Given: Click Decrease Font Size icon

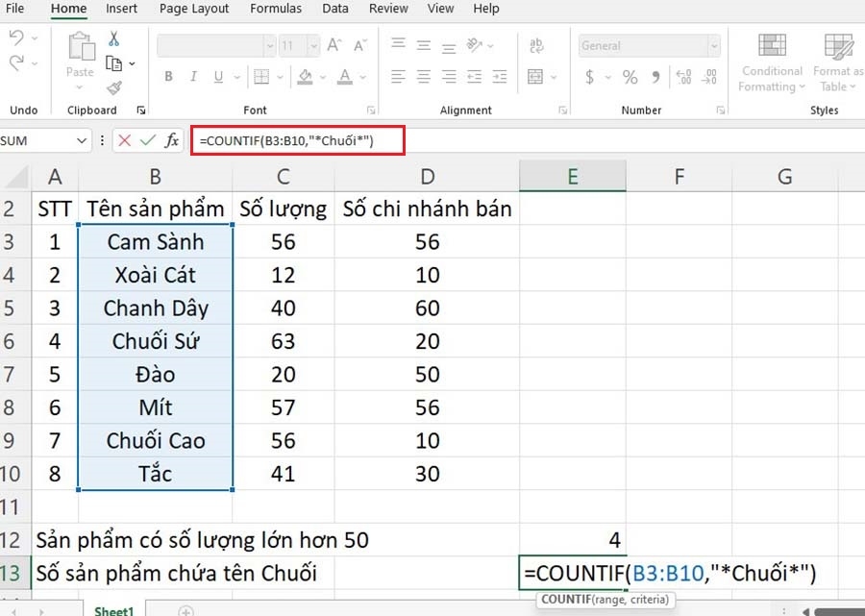Looking at the screenshot, I should click(x=360, y=45).
